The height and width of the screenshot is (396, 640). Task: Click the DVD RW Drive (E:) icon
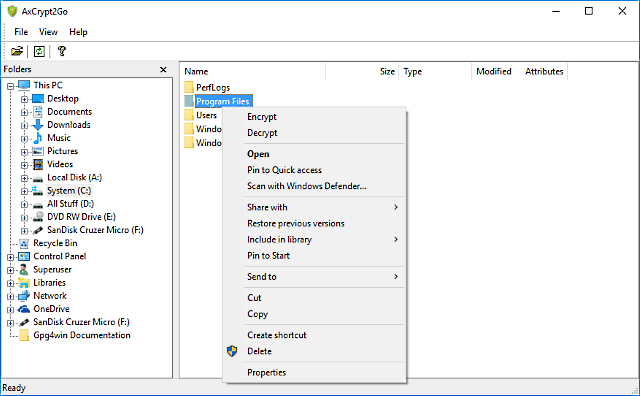38,217
